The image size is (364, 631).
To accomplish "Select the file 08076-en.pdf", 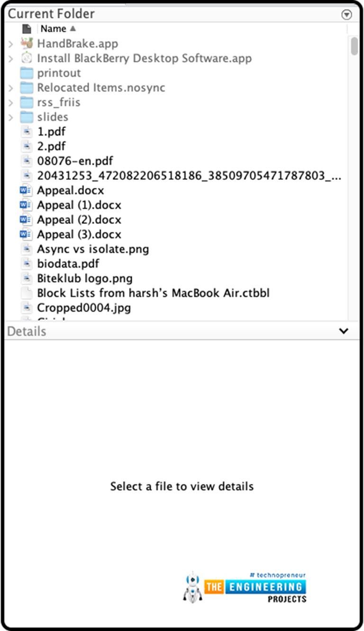I will click(76, 161).
